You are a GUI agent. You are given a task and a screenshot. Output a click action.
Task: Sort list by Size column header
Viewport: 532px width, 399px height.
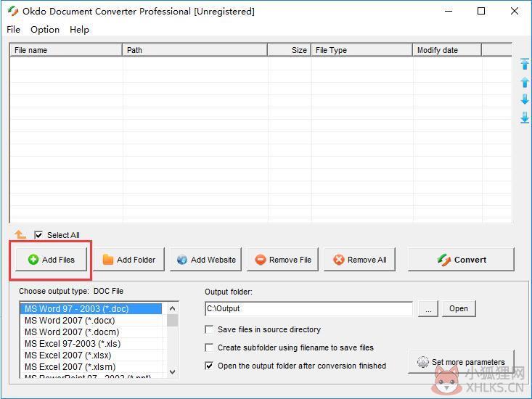pyautogui.click(x=290, y=50)
